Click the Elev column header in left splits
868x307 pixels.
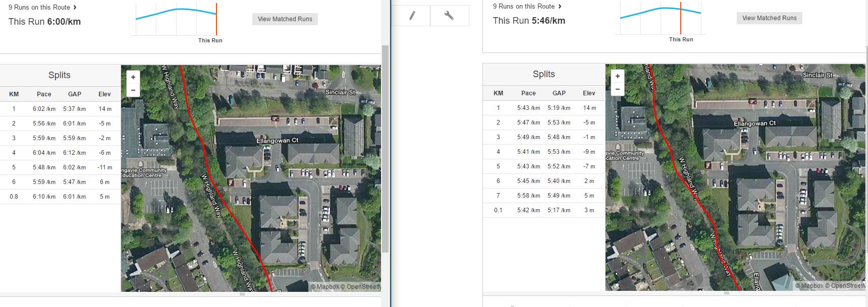tap(104, 94)
